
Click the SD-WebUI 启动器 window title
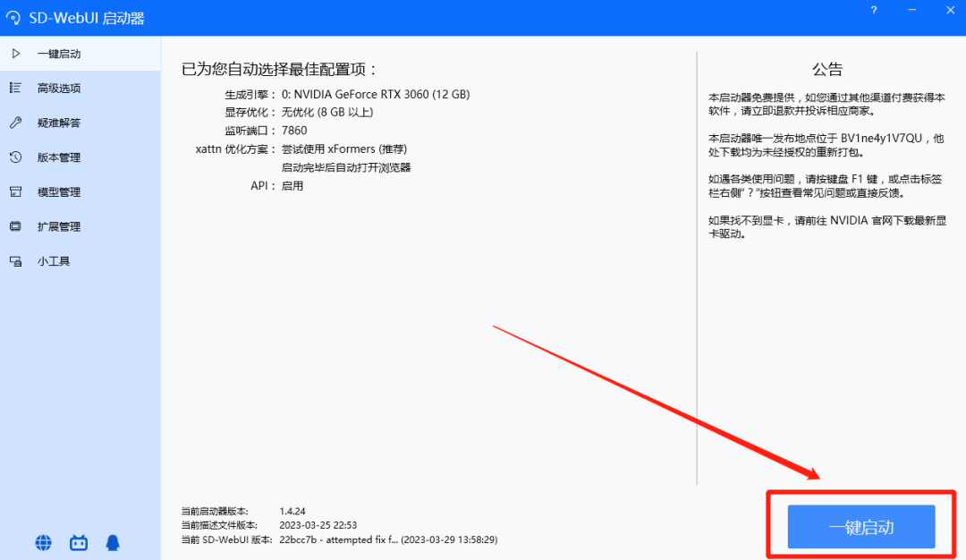click(86, 18)
